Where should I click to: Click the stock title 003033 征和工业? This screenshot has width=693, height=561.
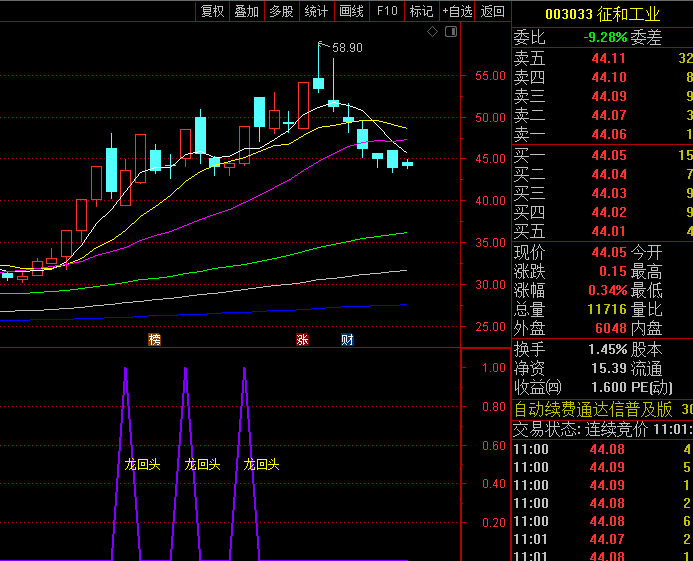[x=602, y=14]
